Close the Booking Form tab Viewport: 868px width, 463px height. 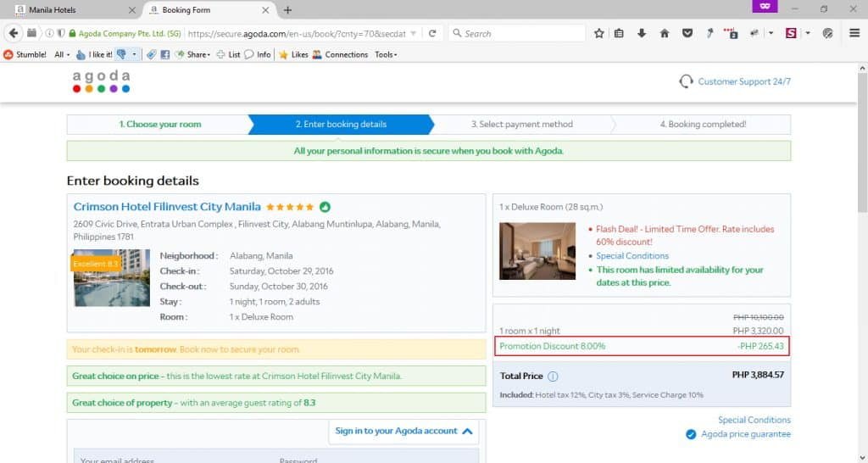click(x=265, y=10)
